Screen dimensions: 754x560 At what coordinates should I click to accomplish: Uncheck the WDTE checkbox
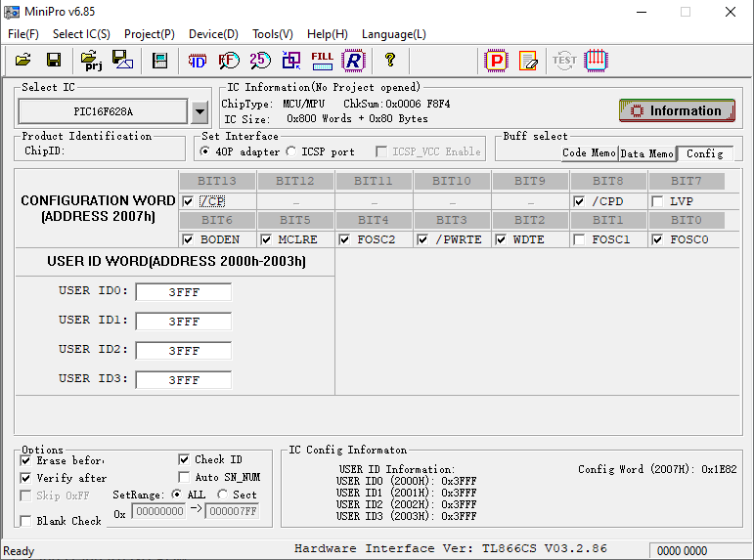point(501,239)
